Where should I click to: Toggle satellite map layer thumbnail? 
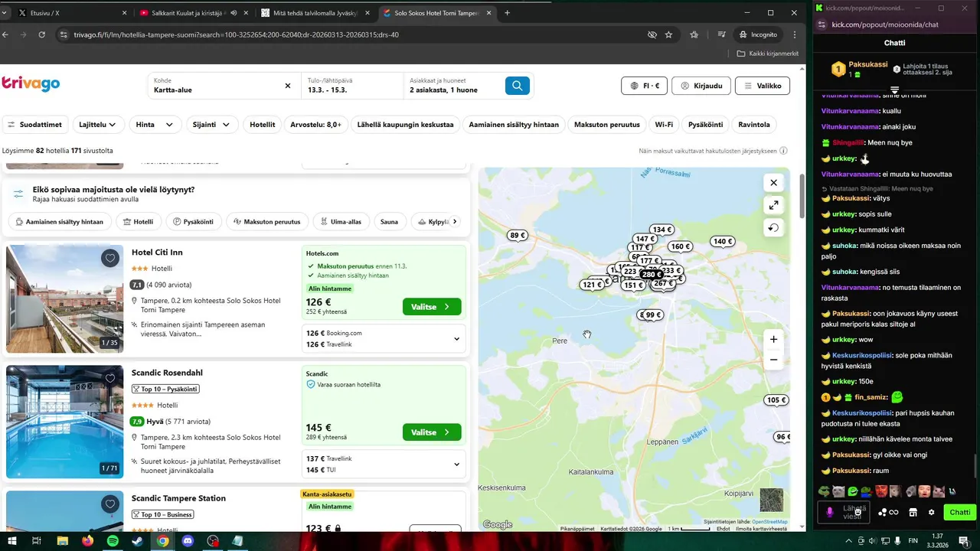tap(771, 500)
